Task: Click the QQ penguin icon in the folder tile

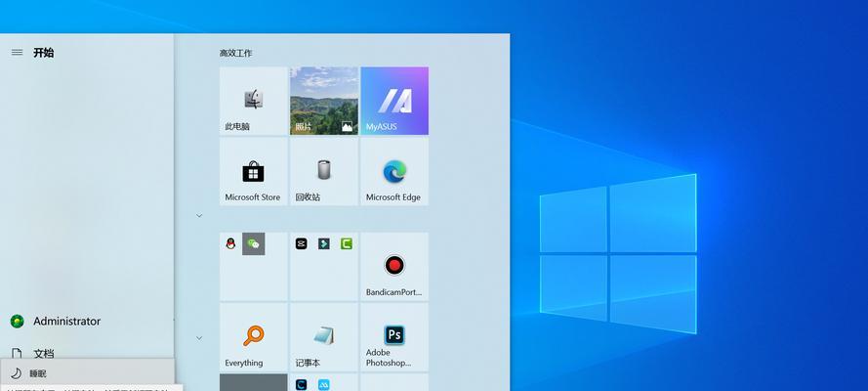Action: pos(230,243)
